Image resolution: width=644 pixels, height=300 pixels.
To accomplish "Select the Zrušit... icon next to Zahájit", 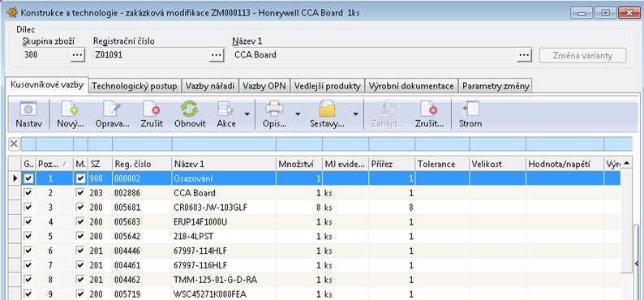I will point(429,115).
